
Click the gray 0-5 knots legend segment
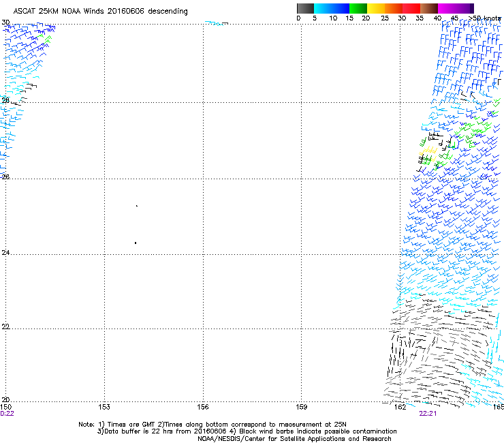coord(305,8)
